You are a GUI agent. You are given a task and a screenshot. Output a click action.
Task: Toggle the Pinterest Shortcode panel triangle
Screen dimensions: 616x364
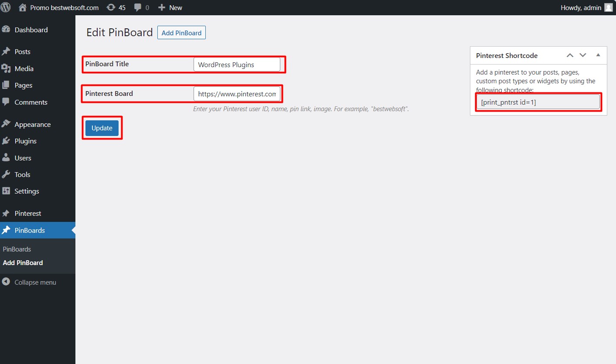(598, 55)
